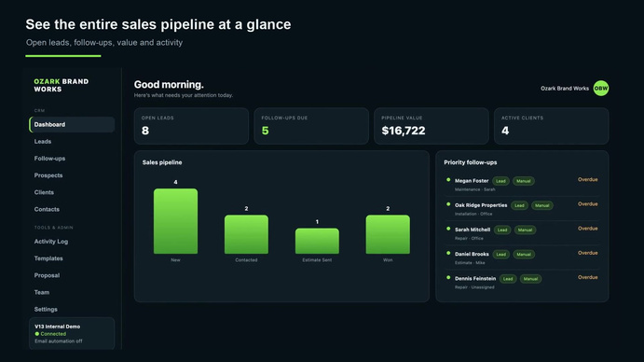Click 'Repair · Unassigned' subtitle
Viewport: 644px width, 362px height.
[474, 287]
